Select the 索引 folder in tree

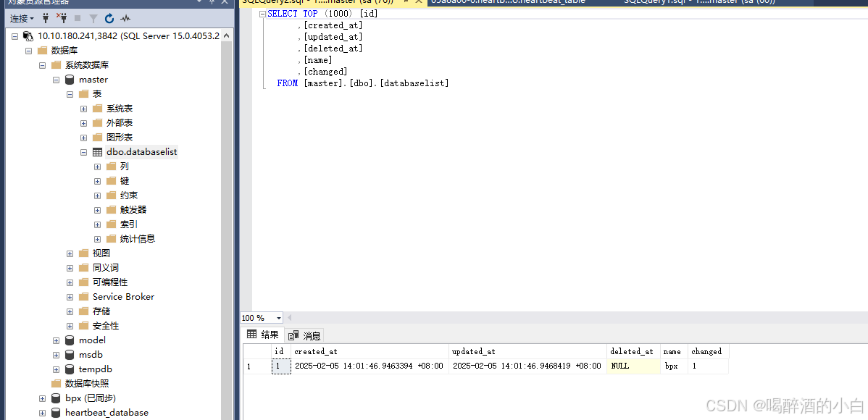pos(128,224)
